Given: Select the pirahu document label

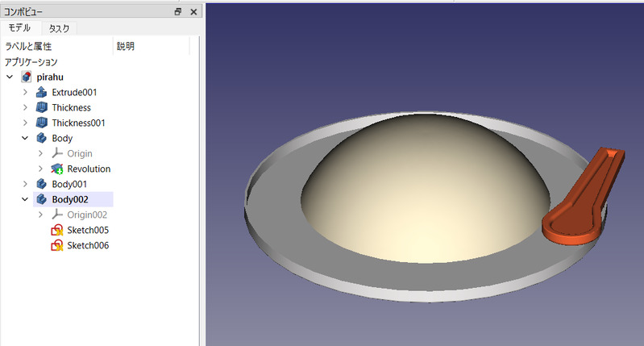Looking at the screenshot, I should [x=50, y=77].
